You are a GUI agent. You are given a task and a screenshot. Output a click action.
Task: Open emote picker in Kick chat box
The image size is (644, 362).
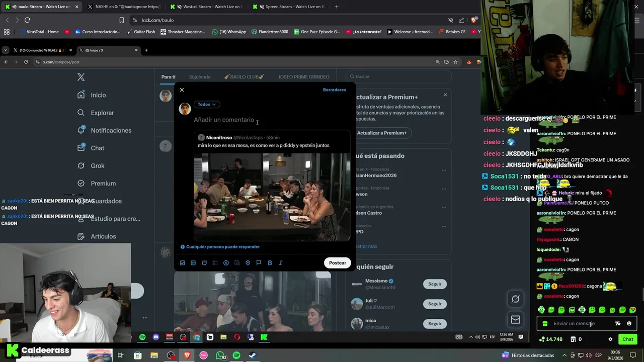pos(629,324)
